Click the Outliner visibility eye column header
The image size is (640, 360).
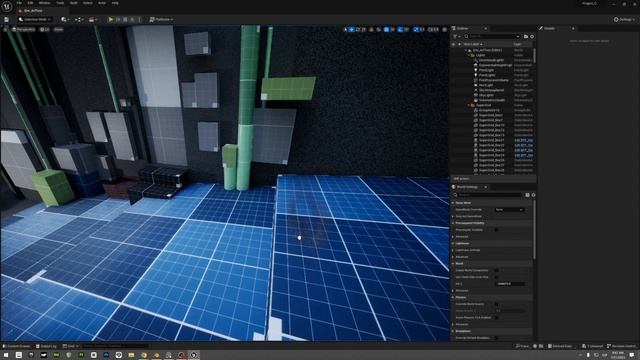453,44
